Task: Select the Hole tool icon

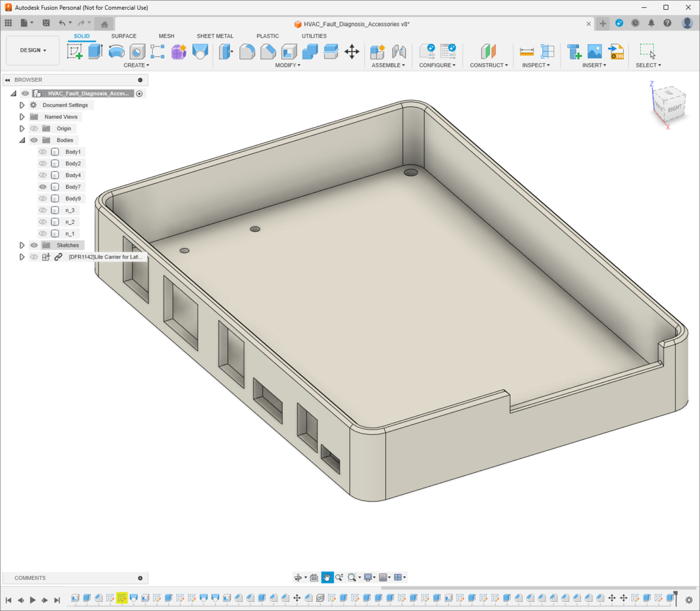Action: click(x=137, y=52)
